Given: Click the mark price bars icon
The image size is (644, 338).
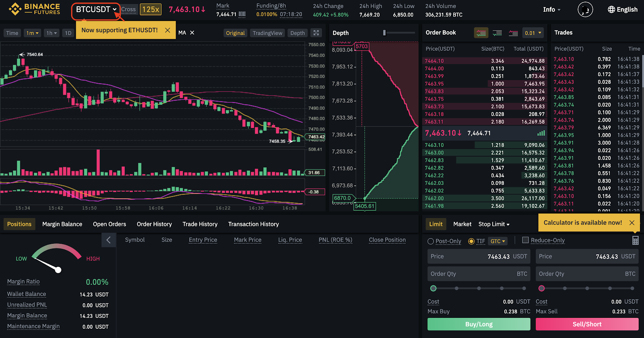Looking at the screenshot, I should [x=242, y=14].
